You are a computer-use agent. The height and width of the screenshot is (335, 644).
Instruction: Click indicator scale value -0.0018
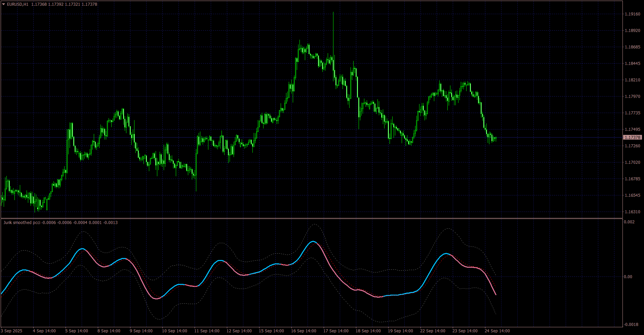pos(631,325)
